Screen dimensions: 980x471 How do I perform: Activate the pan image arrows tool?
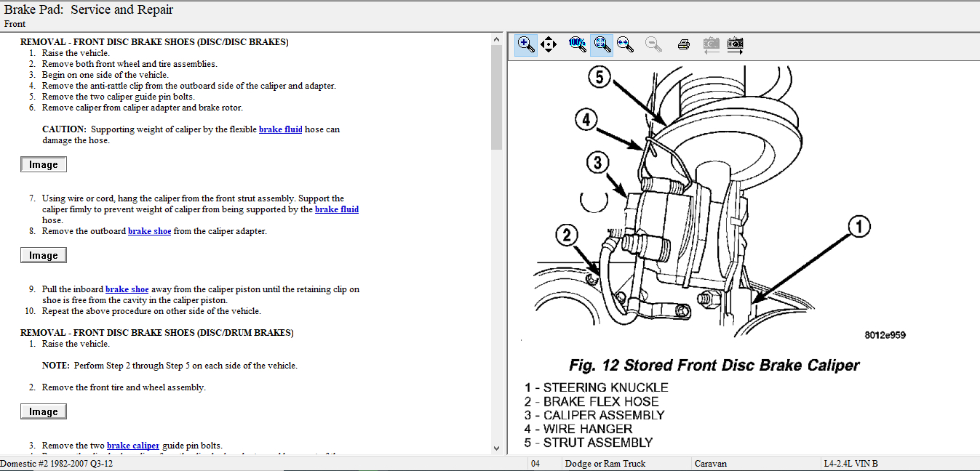tap(549, 44)
